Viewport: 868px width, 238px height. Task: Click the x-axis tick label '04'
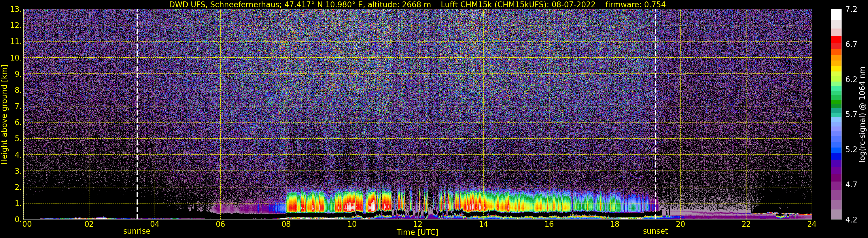coord(155,224)
